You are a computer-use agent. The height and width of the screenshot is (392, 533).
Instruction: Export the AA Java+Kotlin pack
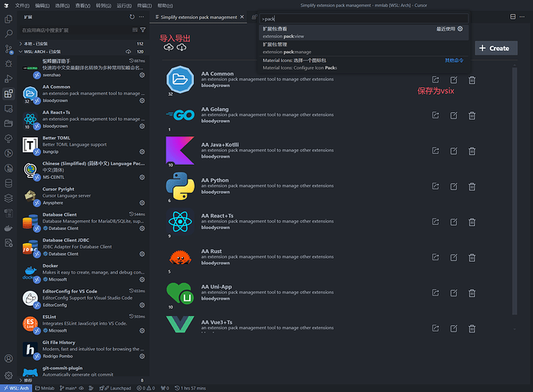pyautogui.click(x=436, y=151)
